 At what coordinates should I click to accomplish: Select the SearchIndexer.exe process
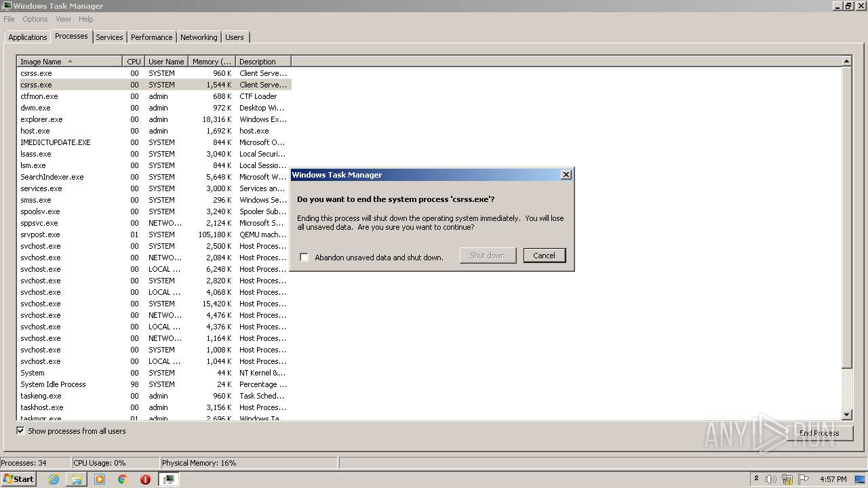pos(154,177)
